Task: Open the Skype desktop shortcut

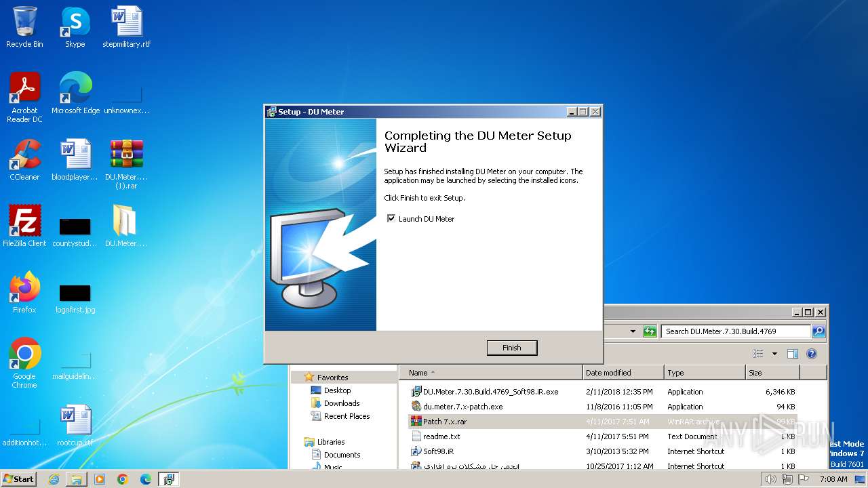Action: (75, 28)
